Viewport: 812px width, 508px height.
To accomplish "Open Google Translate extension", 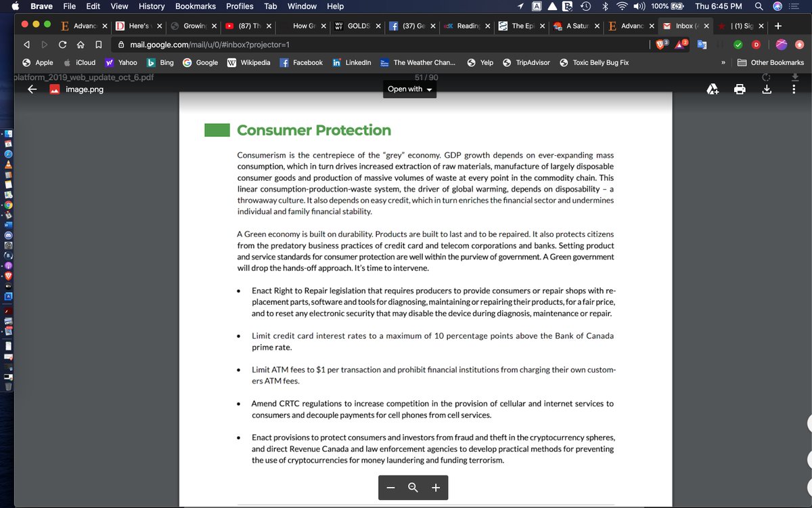I will pos(702,45).
